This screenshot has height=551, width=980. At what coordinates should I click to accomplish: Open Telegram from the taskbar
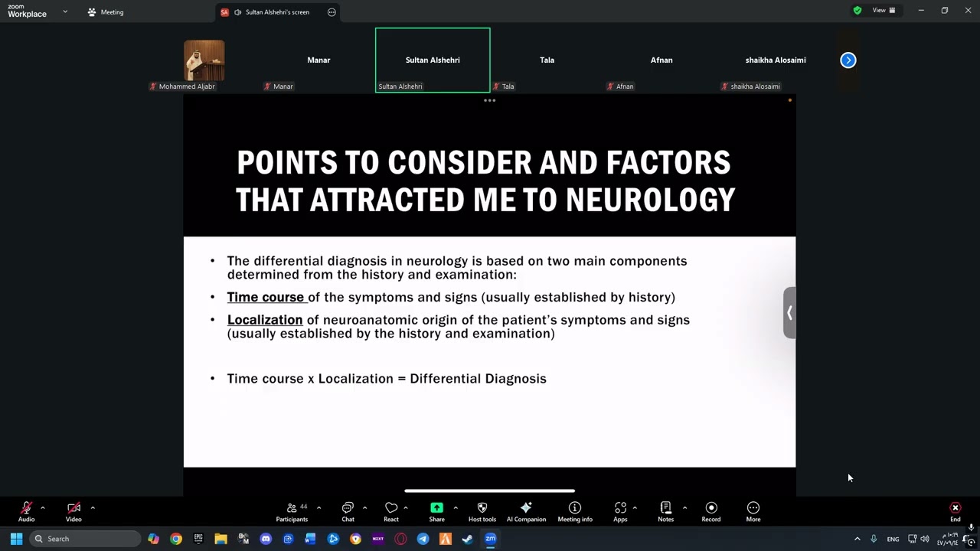coord(423,539)
